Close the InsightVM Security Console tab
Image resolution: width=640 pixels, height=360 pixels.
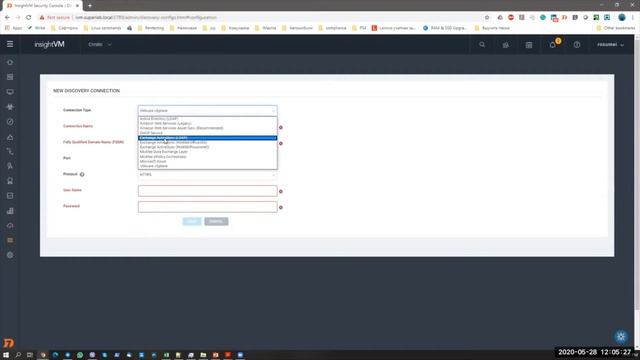tap(77, 6)
